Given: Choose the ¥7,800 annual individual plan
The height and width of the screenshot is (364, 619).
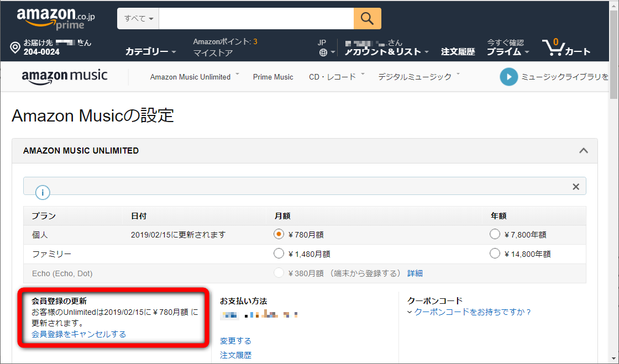Looking at the screenshot, I should [x=495, y=234].
